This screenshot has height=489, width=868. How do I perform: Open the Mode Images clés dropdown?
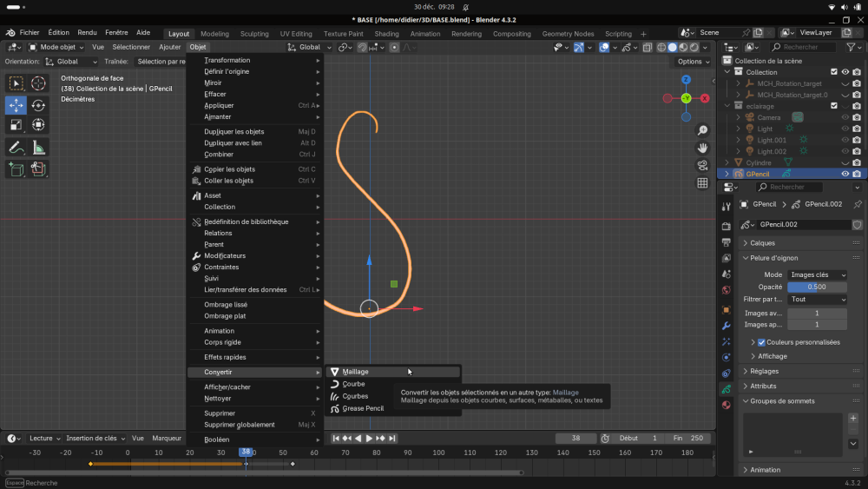[818, 274]
